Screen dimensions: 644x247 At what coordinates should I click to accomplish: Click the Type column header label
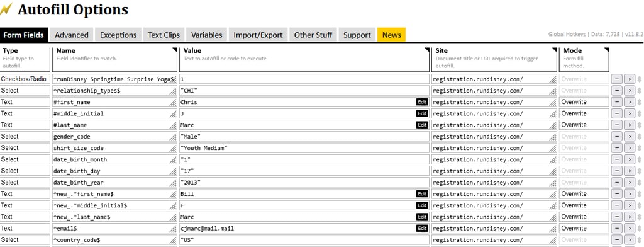tap(10, 50)
